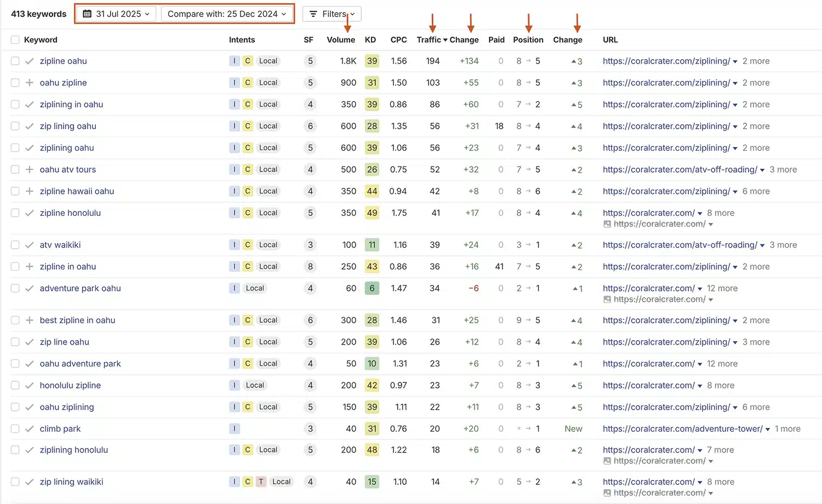Expand URL dropdown arrow for atv waikiki
Image resolution: width=822 pixels, height=504 pixels.
point(762,245)
